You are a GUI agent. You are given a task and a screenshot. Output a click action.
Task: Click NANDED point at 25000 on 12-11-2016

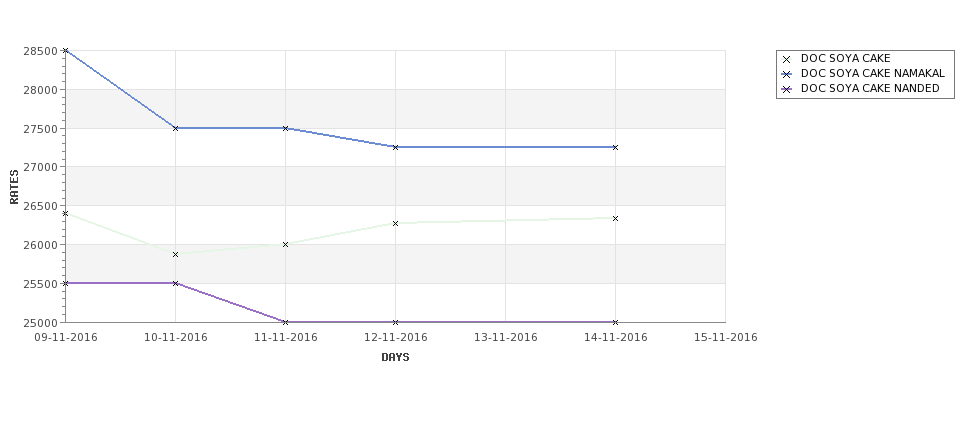395,322
